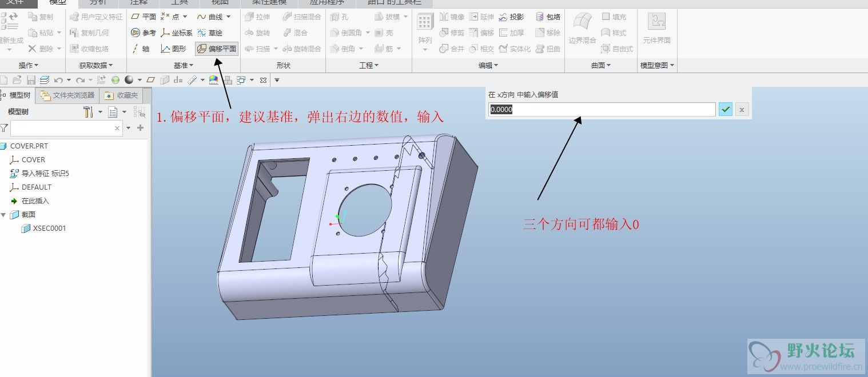Screen dimensions: 868x377
Task: Select XSEC0001 cross-section in tree
Action: [x=43, y=228]
